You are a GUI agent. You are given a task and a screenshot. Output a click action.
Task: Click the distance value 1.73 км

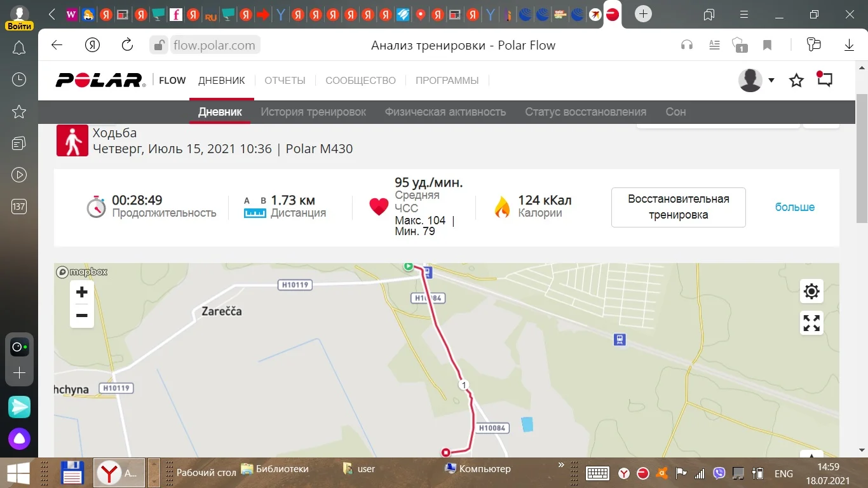[x=294, y=200]
